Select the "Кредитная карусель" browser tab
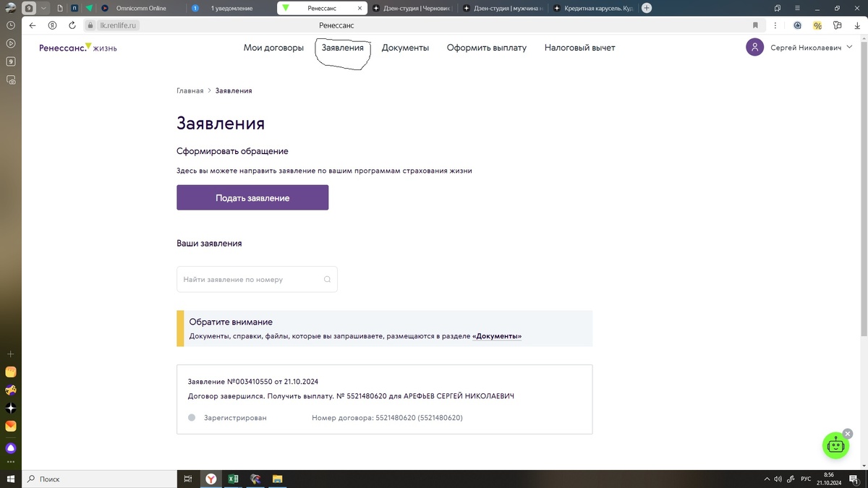 (597, 8)
